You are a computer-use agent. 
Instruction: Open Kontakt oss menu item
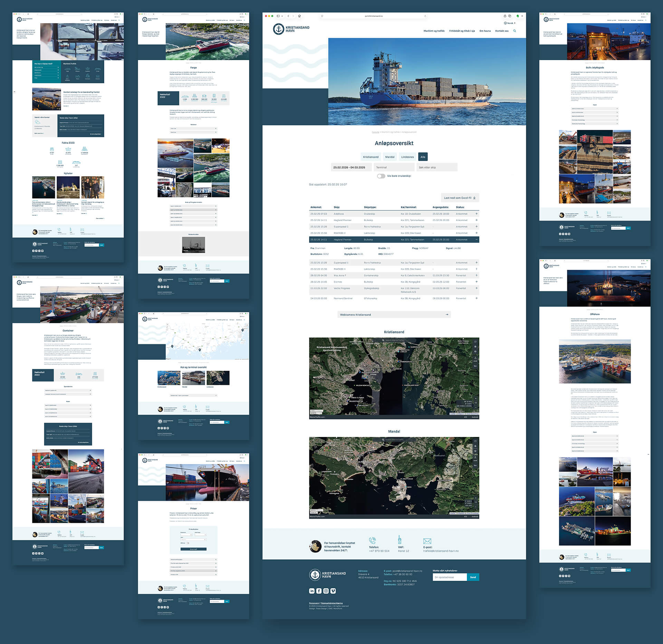pos(501,31)
